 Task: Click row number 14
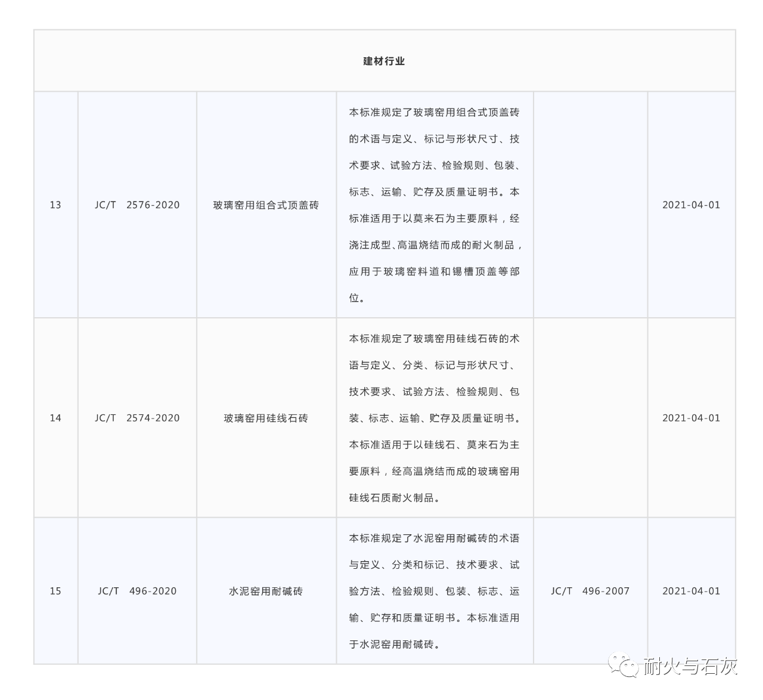click(x=56, y=418)
